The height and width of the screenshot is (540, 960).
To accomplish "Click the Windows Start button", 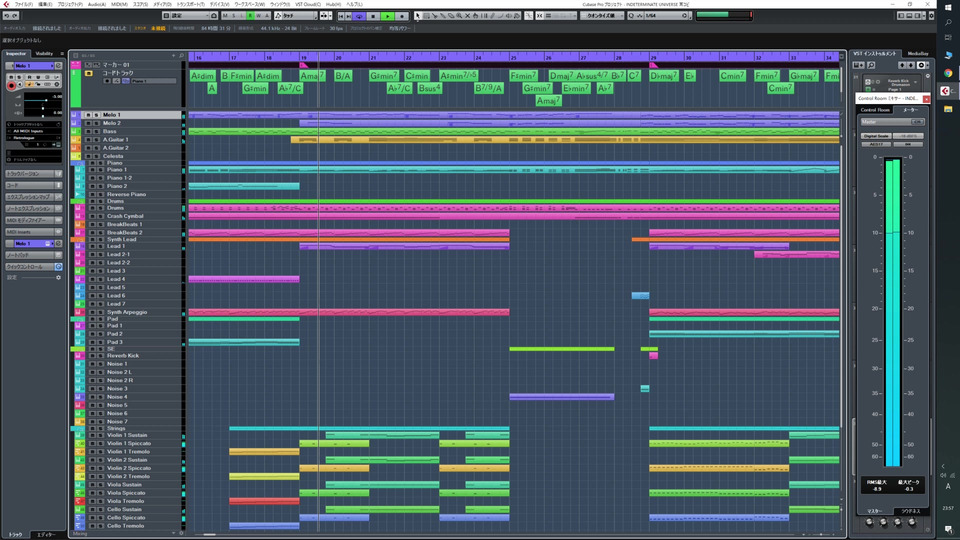I will (x=948, y=7).
